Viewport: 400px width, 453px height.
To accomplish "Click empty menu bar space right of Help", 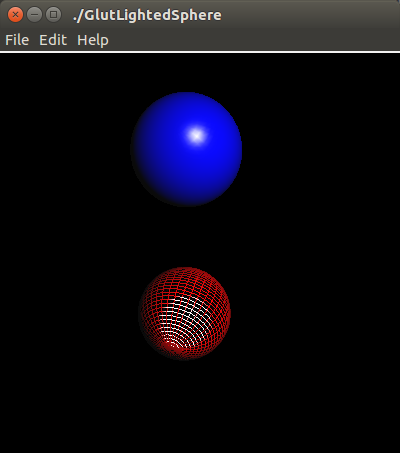I will coord(253,40).
